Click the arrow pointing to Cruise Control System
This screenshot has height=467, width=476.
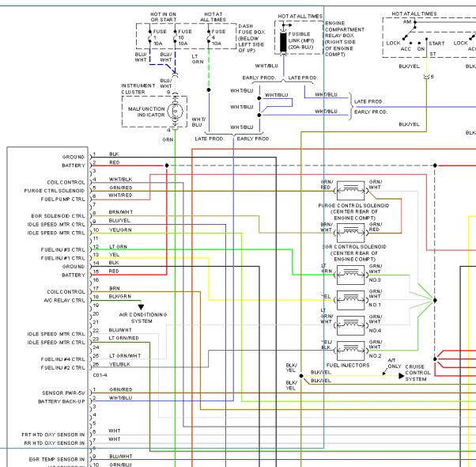click(x=401, y=376)
